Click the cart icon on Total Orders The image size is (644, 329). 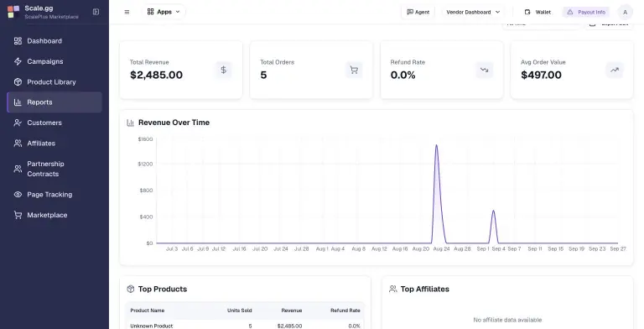click(x=354, y=70)
